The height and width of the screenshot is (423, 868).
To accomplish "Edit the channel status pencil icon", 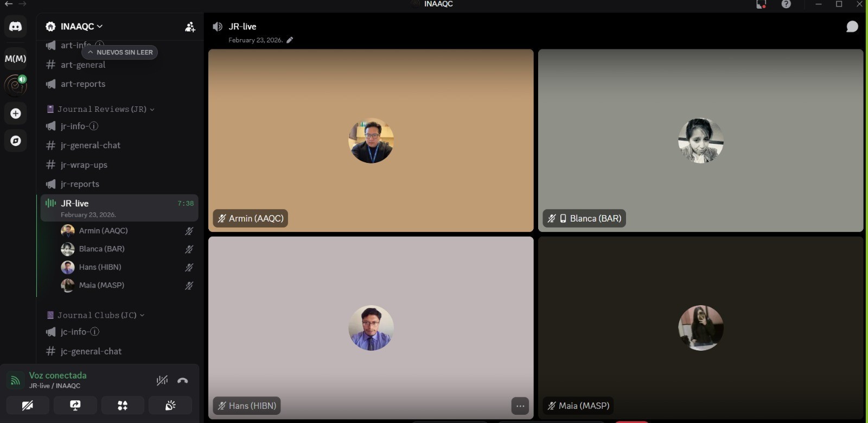I will [x=290, y=40].
